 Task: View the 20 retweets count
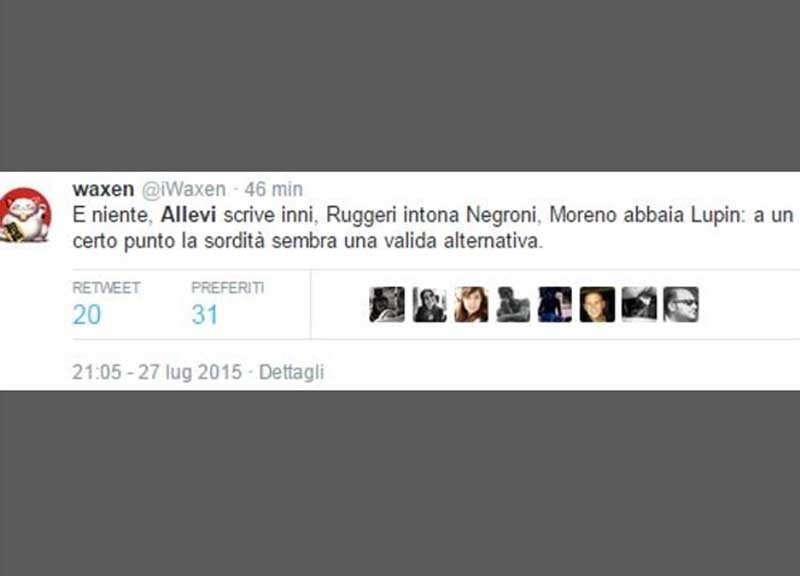pos(87,315)
